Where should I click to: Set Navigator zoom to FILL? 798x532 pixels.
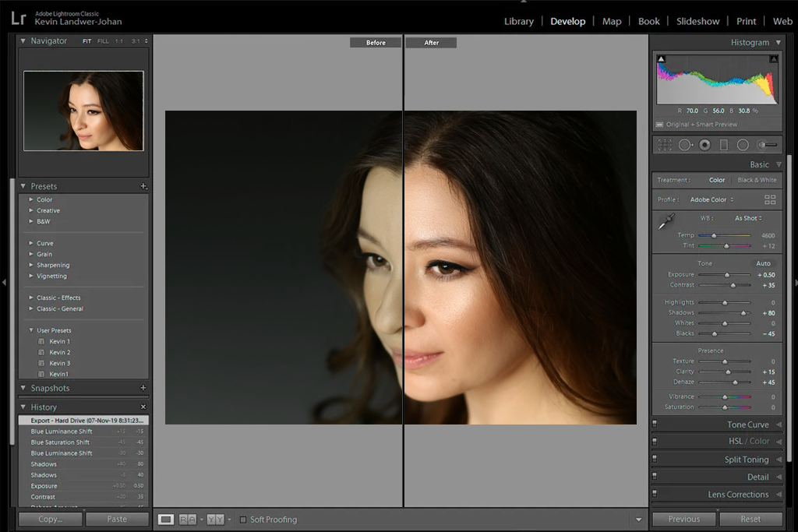(103, 41)
